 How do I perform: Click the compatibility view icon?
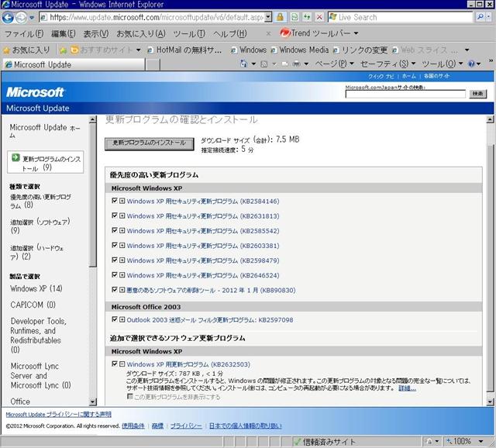[294, 17]
